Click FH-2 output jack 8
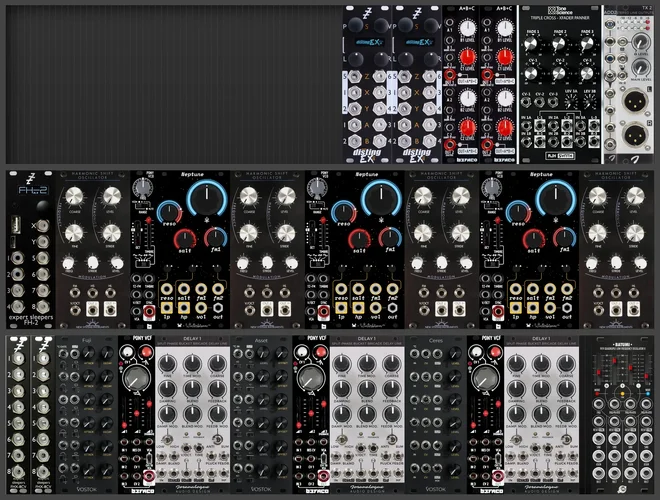This screenshot has height=500, width=660. click(x=42, y=306)
